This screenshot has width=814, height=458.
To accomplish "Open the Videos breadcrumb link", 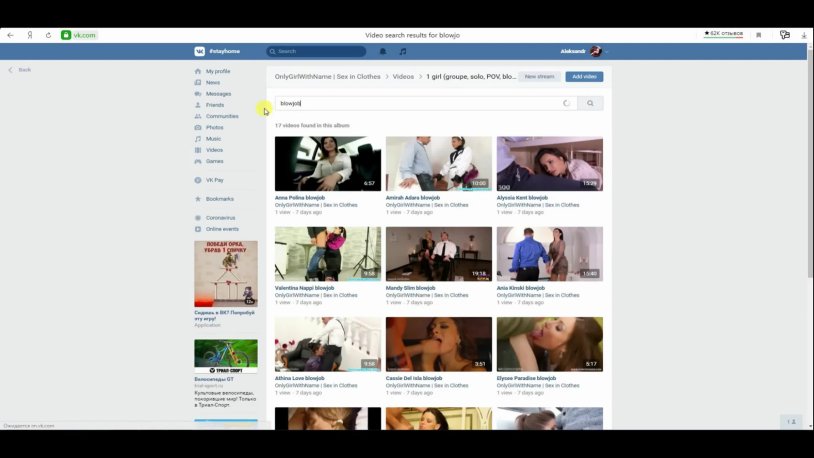I will pyautogui.click(x=403, y=76).
